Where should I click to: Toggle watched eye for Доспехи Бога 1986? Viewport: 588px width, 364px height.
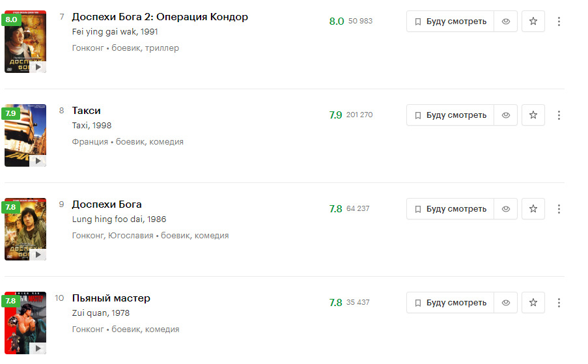(x=506, y=209)
